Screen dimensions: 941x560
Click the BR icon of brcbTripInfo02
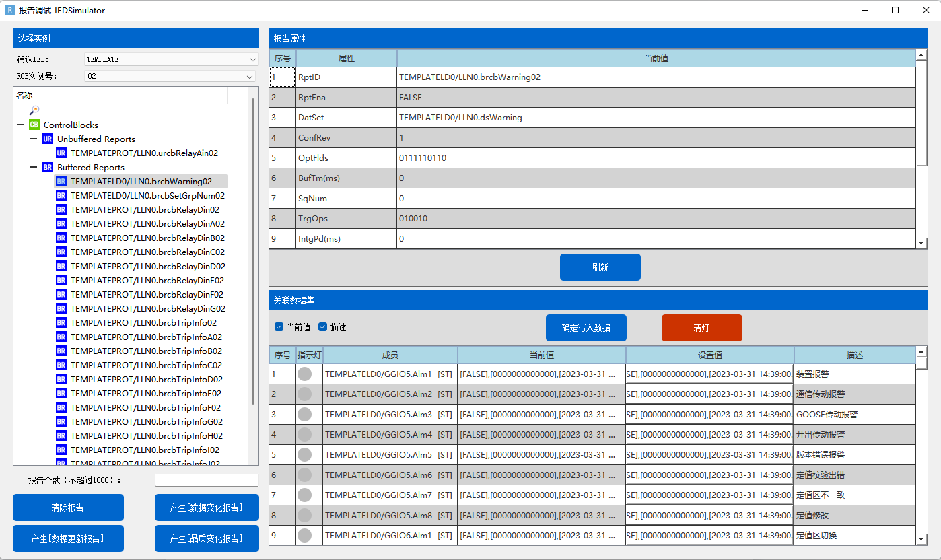[x=61, y=322]
